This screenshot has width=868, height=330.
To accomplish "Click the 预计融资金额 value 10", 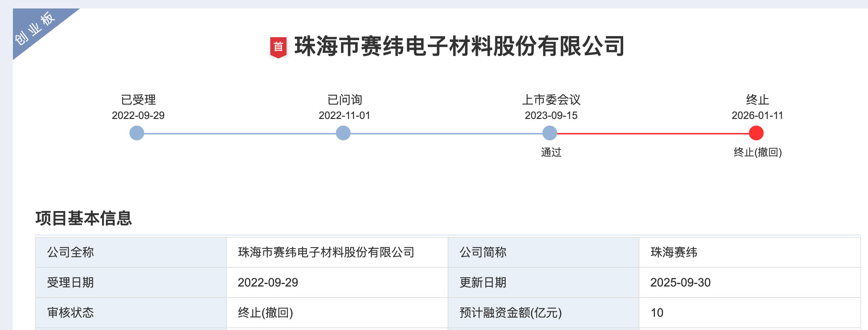I will (x=657, y=313).
